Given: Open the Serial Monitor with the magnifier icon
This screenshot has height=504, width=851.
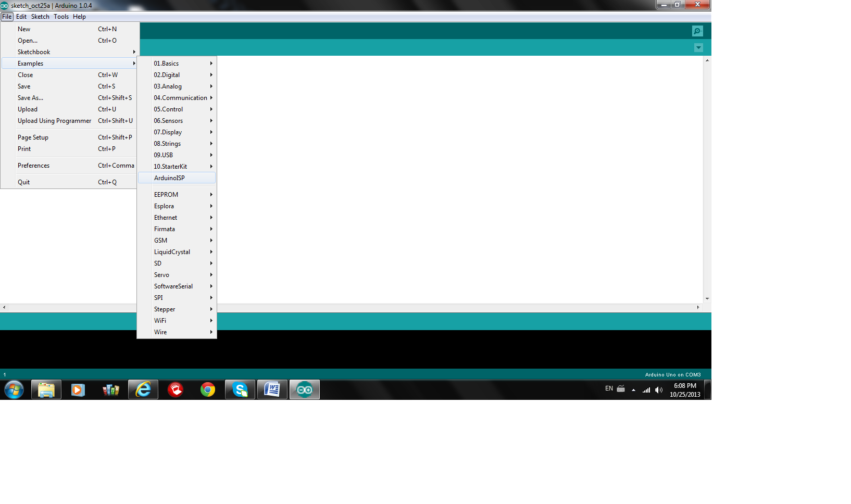Looking at the screenshot, I should tap(697, 31).
